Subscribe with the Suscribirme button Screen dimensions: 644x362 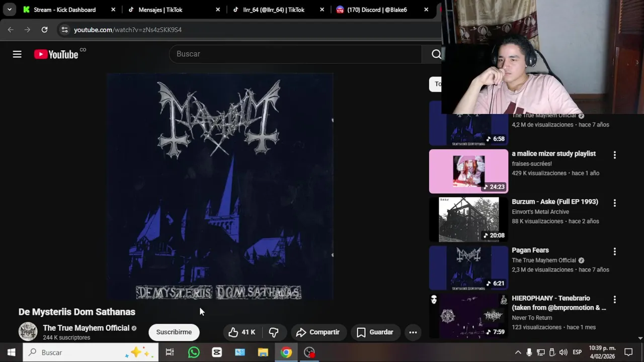click(x=174, y=332)
